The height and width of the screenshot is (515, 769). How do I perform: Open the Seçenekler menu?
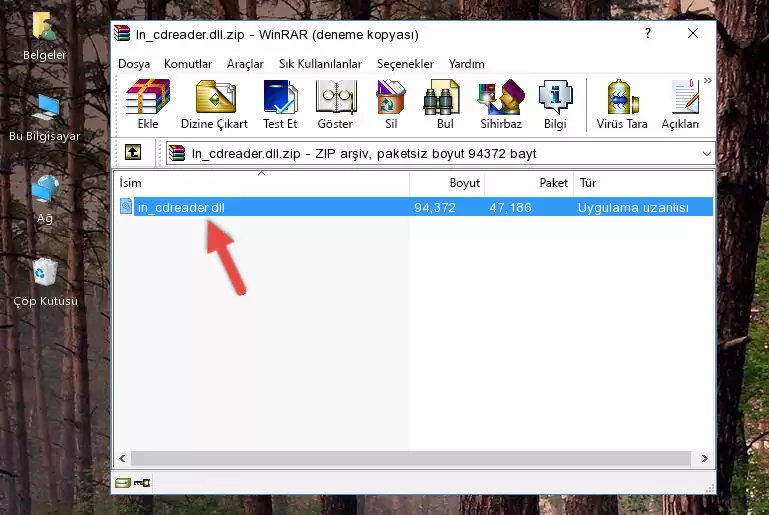tap(405, 64)
